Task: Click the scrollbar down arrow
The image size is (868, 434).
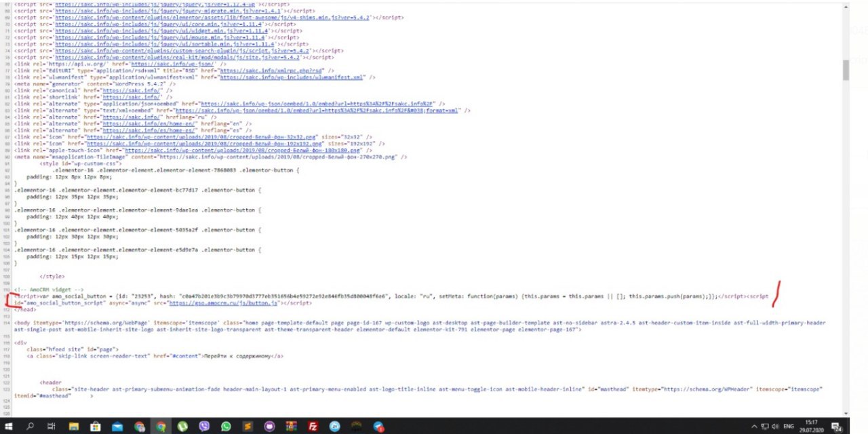Action: pos(846,413)
